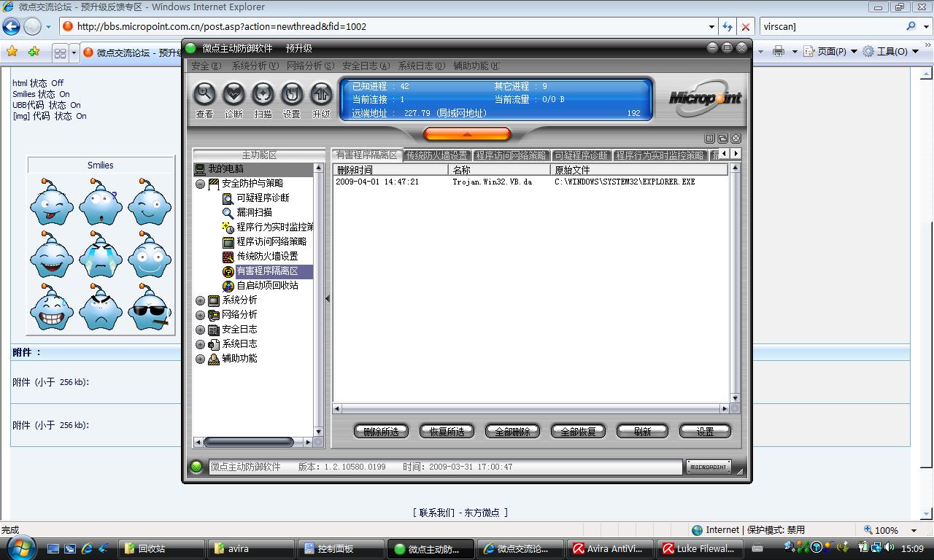Viewport: 934px width, 560px height.
Task: Click 恢复所选 button
Action: [x=447, y=432]
